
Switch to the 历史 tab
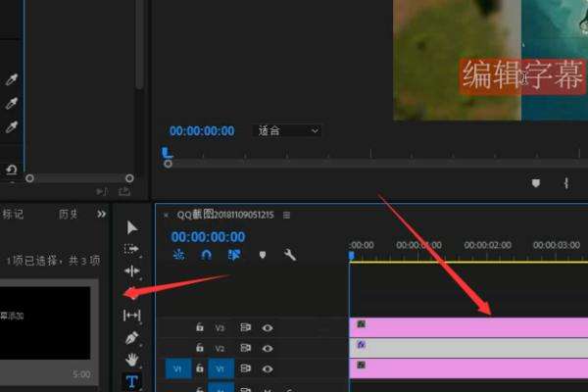[68, 214]
